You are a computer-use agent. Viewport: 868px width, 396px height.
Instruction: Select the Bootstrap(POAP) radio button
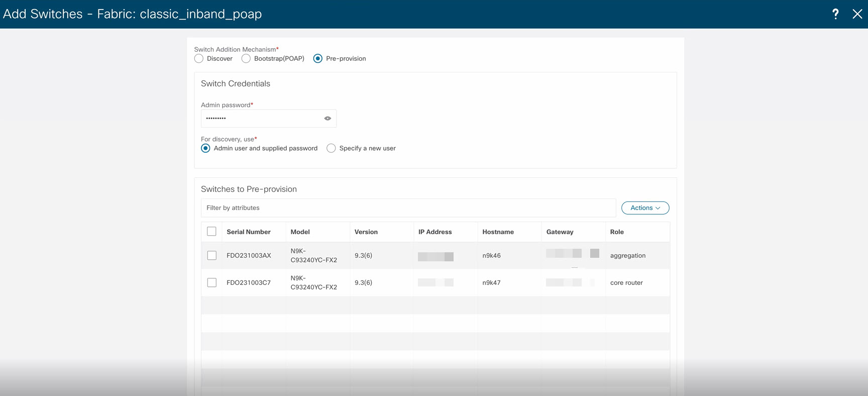tap(246, 59)
